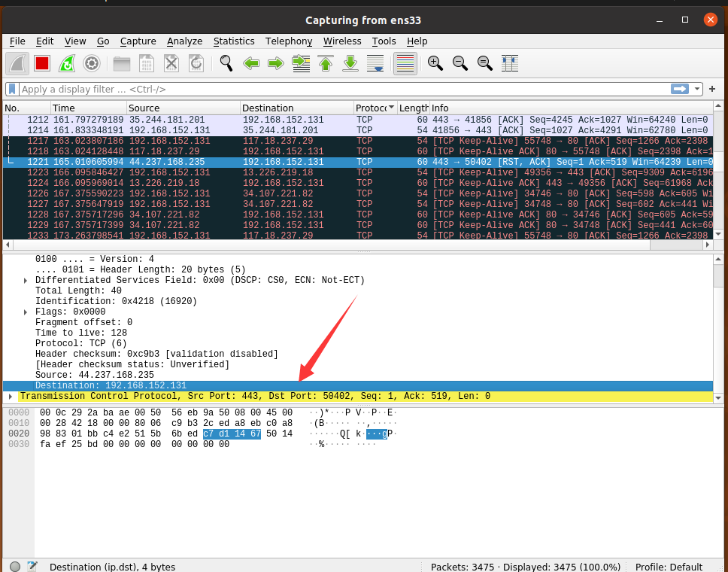This screenshot has height=572, width=728.
Task: Toggle packet list colorization
Action: coord(405,64)
